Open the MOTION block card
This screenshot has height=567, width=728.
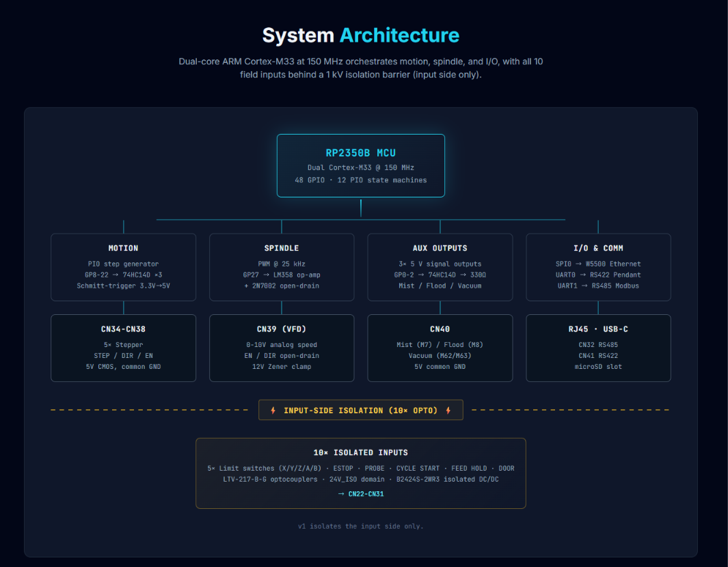(124, 267)
